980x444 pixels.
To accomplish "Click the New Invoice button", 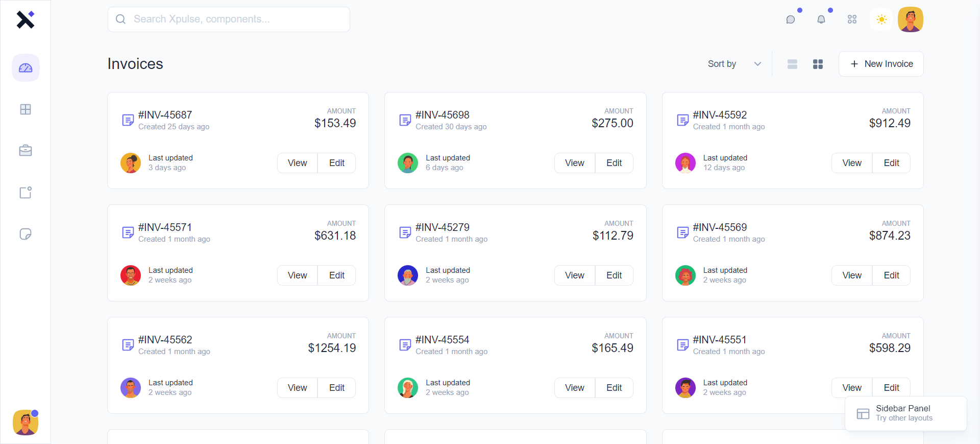I will click(x=881, y=64).
